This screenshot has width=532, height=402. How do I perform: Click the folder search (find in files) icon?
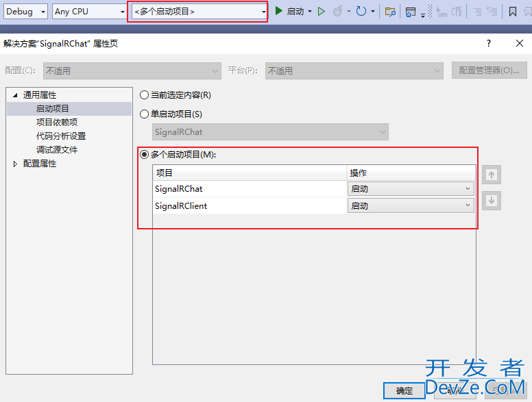pos(390,12)
